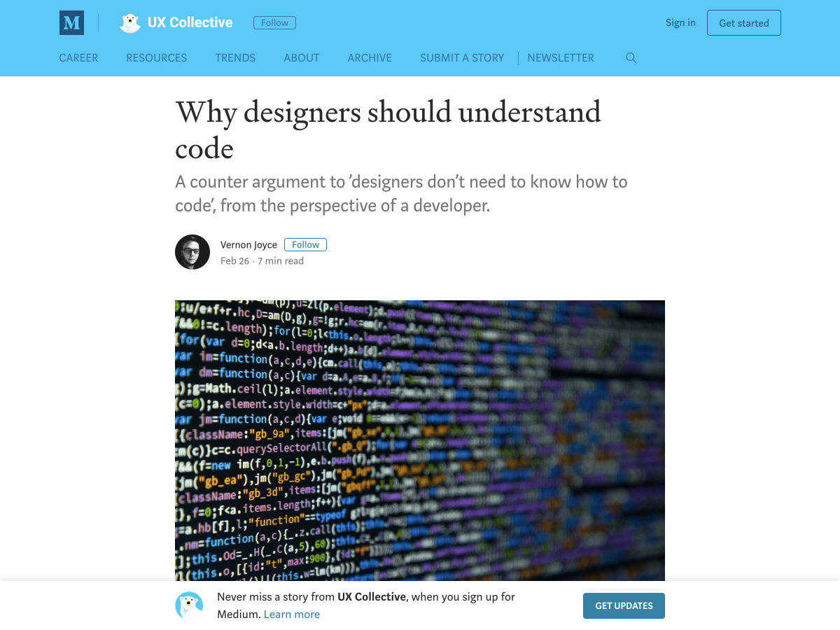Open Vernon Joyce's profile photo
Viewport: 840px width, 630px height.
(x=192, y=252)
